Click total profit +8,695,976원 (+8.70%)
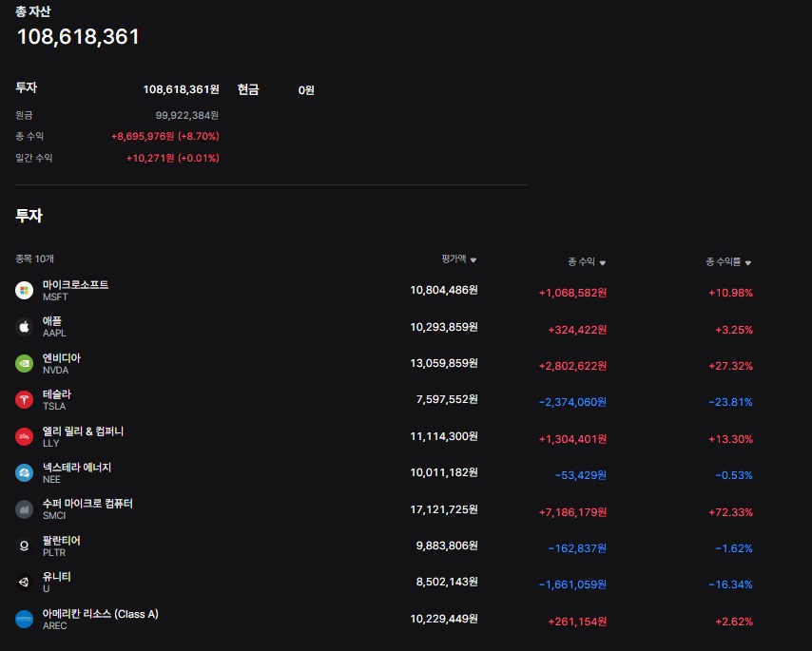 click(x=165, y=136)
